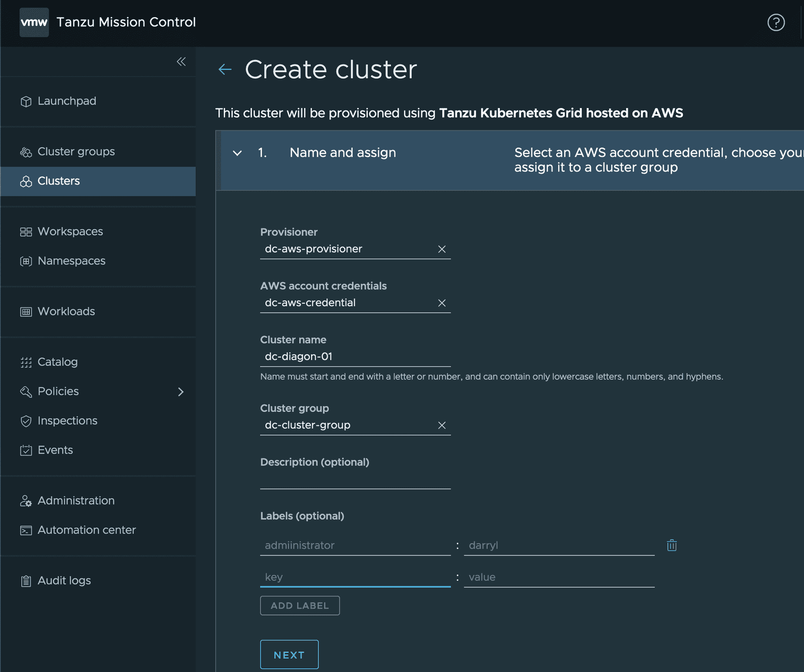Open the Launchpad from the sidebar icon

tap(26, 101)
